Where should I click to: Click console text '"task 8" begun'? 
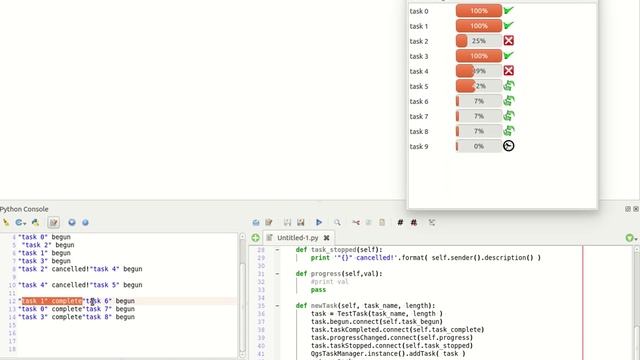pos(109,317)
